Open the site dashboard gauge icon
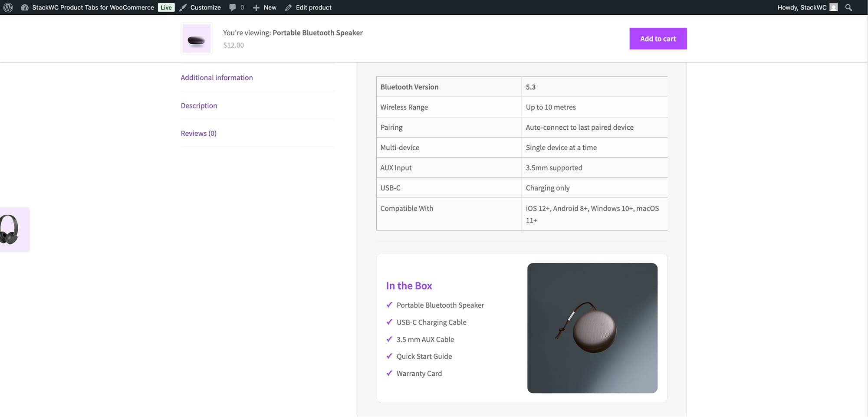Image resolution: width=868 pixels, height=417 pixels. (x=25, y=7)
